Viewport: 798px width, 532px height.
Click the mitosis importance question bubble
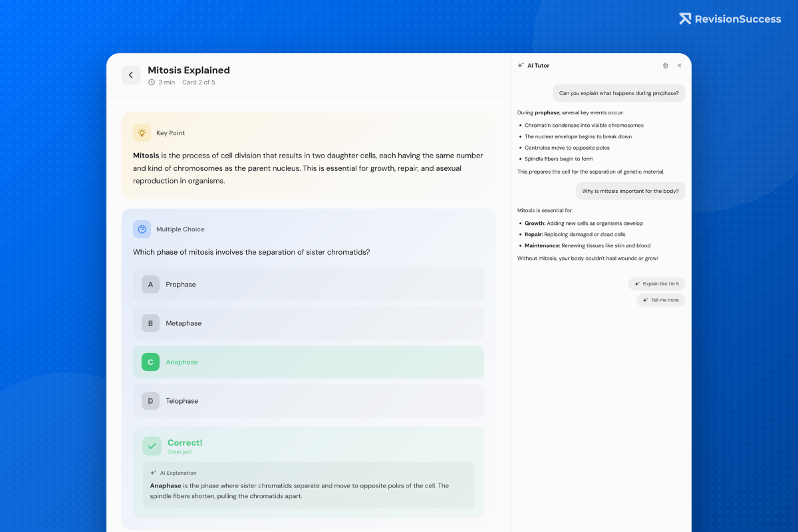point(630,191)
